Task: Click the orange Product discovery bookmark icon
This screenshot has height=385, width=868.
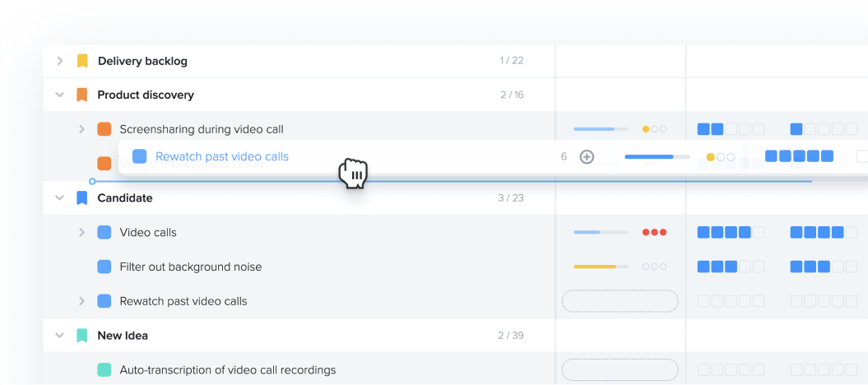Action: [82, 95]
